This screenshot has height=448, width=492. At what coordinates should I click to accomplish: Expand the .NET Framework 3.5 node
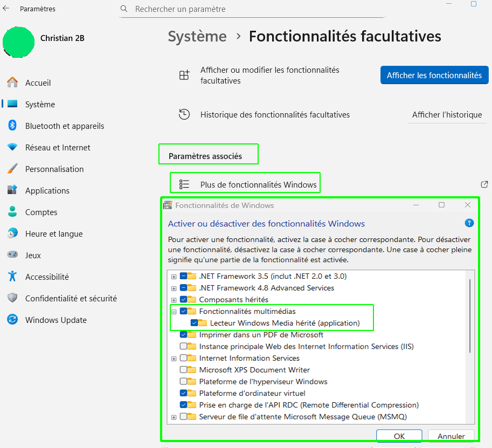(174, 277)
